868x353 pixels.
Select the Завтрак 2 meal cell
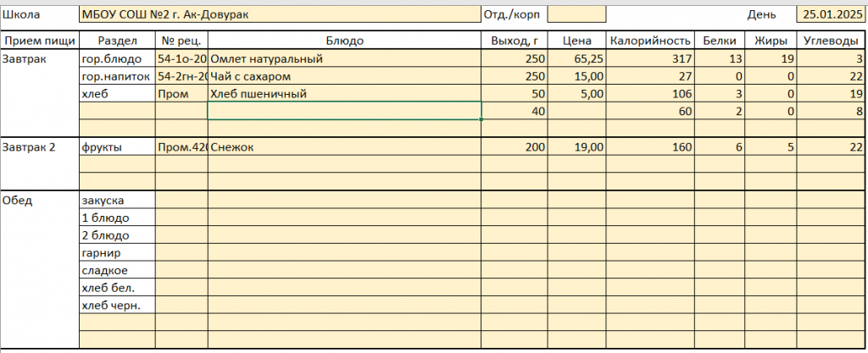point(40,147)
